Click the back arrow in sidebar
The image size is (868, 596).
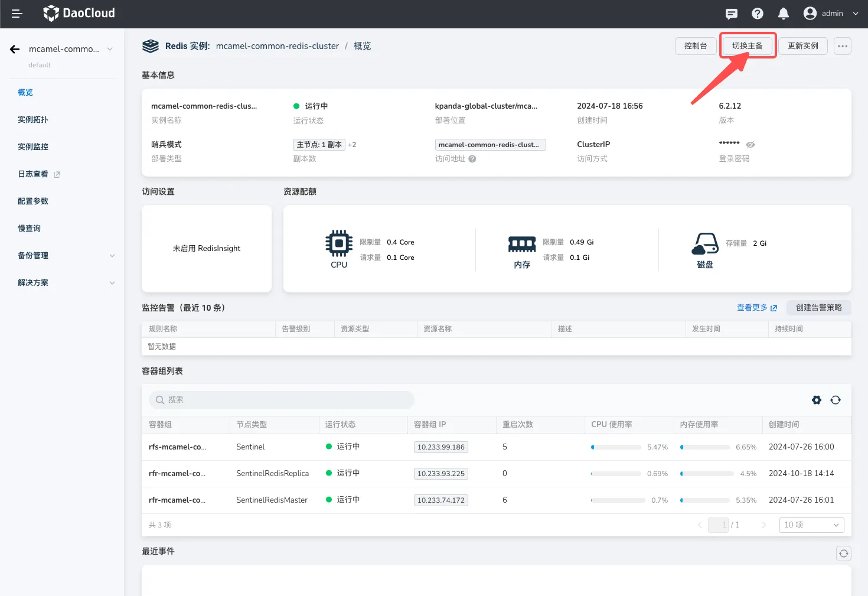pyautogui.click(x=15, y=49)
